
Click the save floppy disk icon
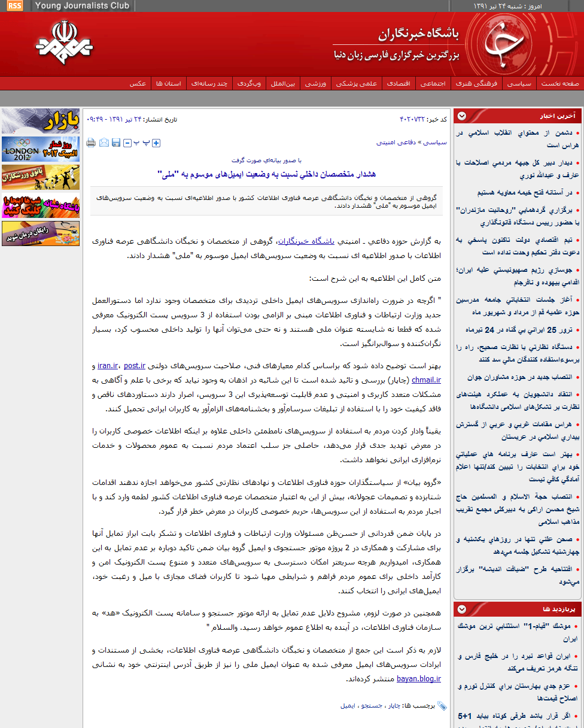(x=116, y=142)
